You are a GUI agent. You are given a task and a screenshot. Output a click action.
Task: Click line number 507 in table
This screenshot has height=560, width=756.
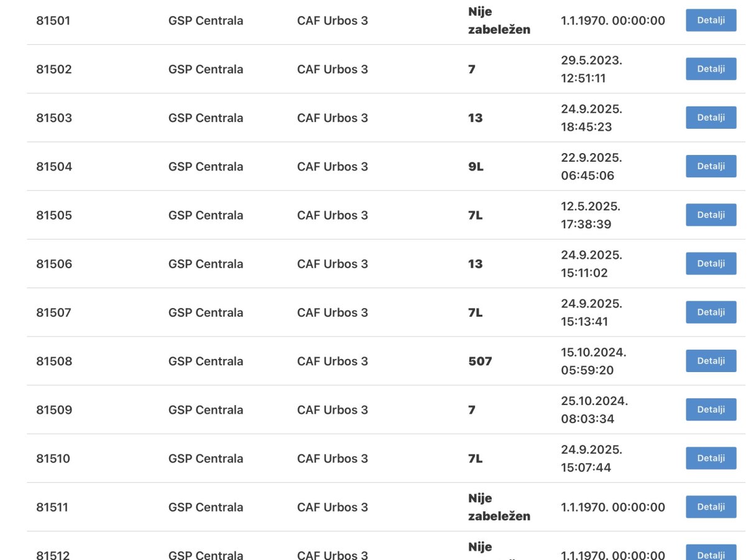480,361
